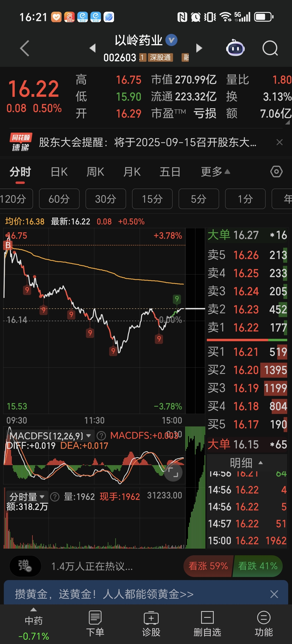Choose the 5分 period button
Screen dimensions: 292x644
point(199,199)
